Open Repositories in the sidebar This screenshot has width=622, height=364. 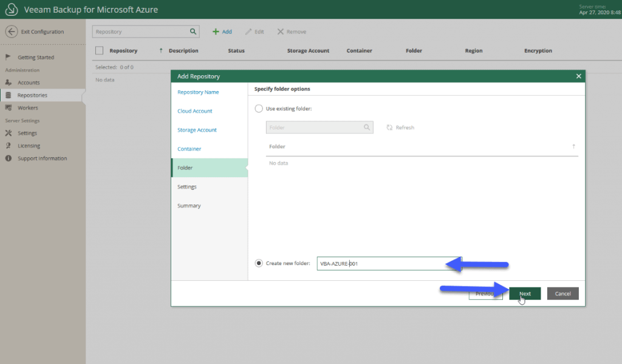[32, 95]
